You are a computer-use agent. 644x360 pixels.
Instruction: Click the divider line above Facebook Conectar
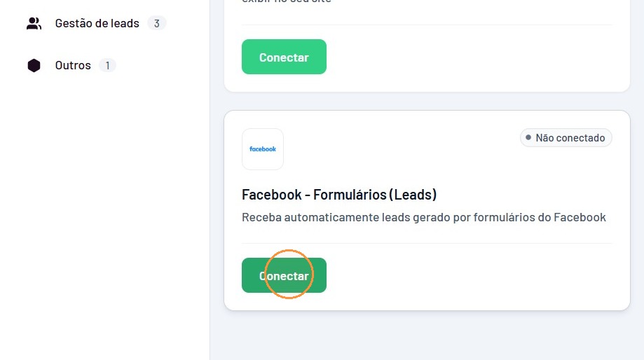click(x=427, y=244)
